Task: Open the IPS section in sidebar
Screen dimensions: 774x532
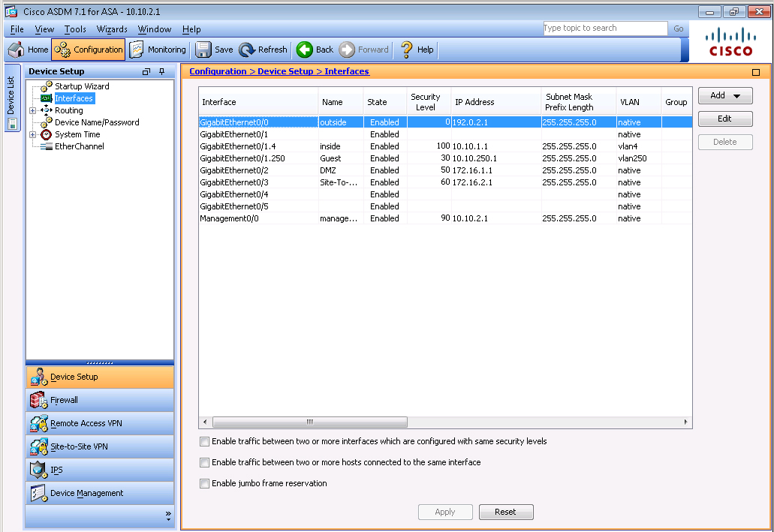Action: (38, 470)
